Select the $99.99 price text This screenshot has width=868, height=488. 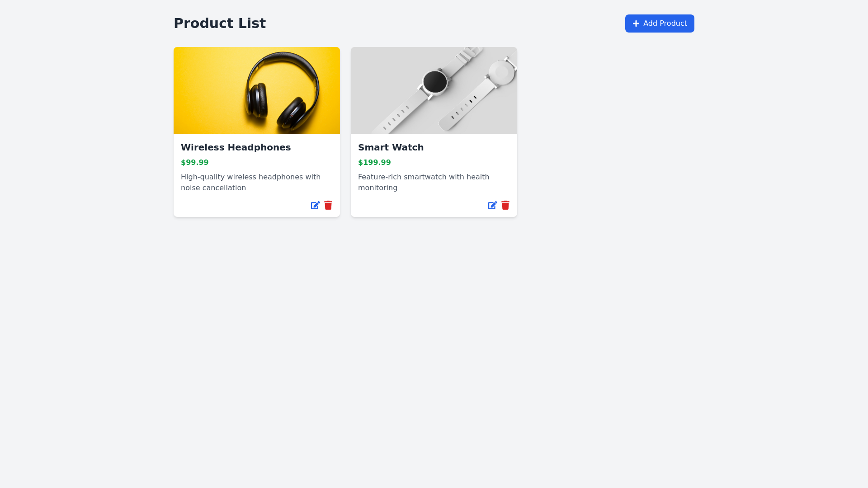click(x=194, y=162)
